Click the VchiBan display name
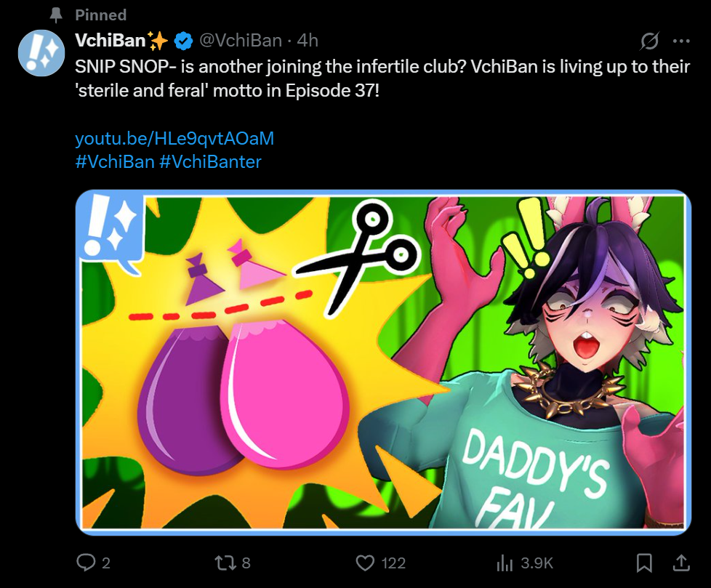 (x=111, y=41)
